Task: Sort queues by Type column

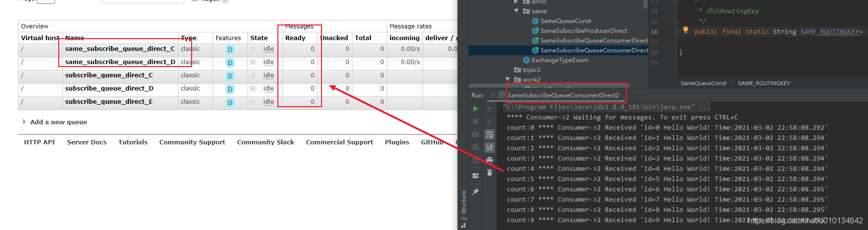Action: 188,38
